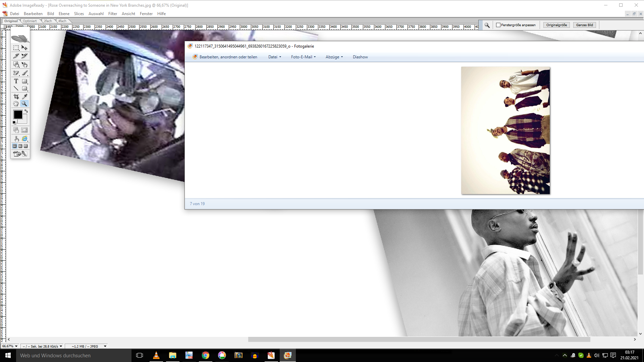Select the Tab Rectangle tool

tap(24, 88)
